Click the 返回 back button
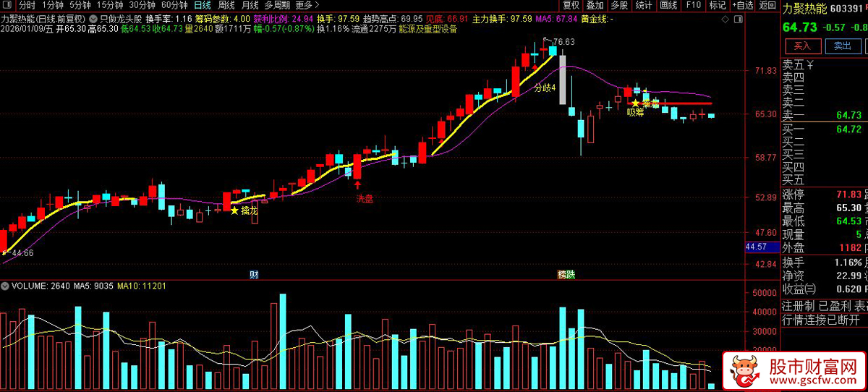Image resolution: width=868 pixels, height=392 pixels. 767,5
